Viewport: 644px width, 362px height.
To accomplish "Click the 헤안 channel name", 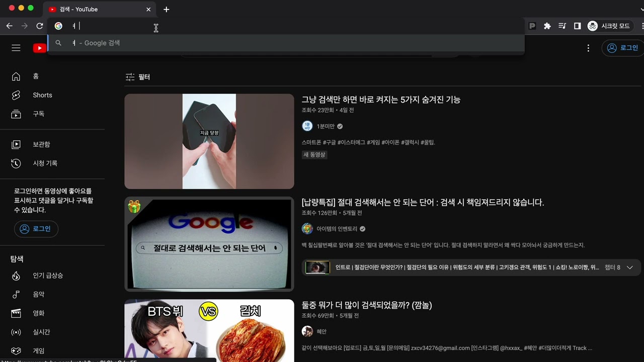I will pos(322,331).
